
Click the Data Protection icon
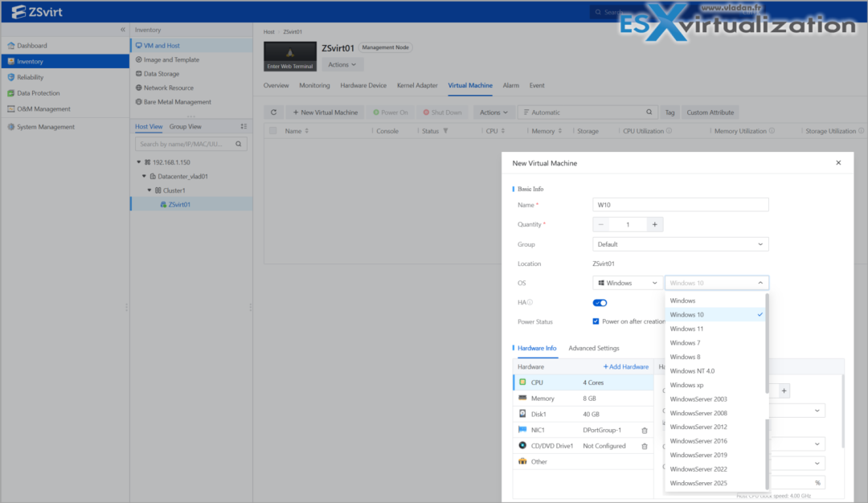coord(11,93)
